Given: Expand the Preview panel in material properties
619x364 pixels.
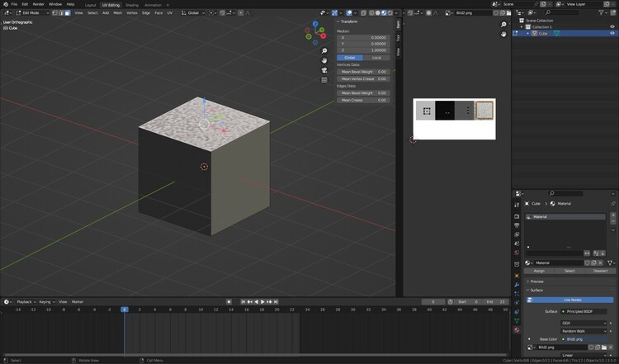Looking at the screenshot, I should pyautogui.click(x=536, y=281).
